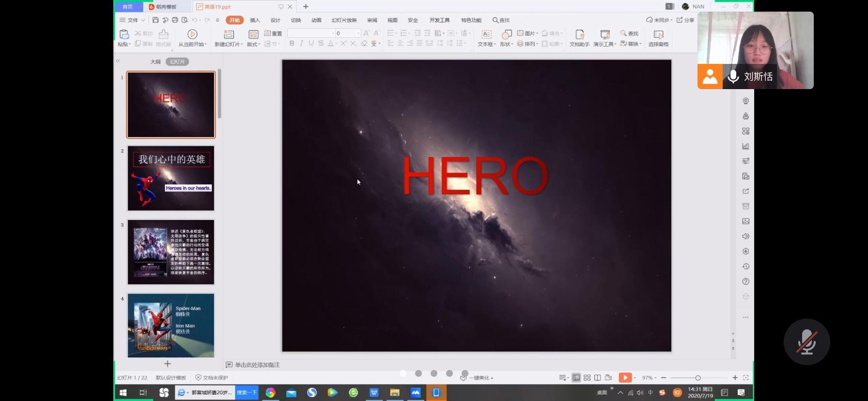The width and height of the screenshot is (868, 401).
Task: Click fit slide to window icon
Action: (x=746, y=378)
